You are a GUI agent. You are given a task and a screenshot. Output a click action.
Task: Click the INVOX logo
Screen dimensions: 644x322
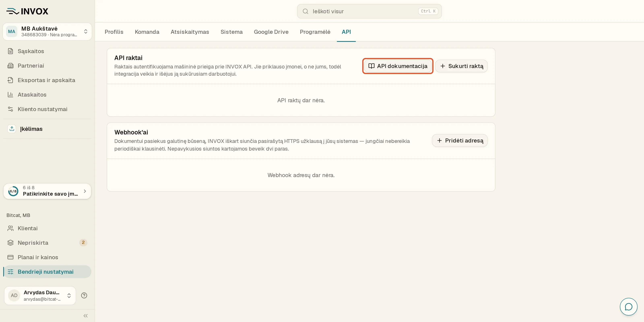coord(27,11)
